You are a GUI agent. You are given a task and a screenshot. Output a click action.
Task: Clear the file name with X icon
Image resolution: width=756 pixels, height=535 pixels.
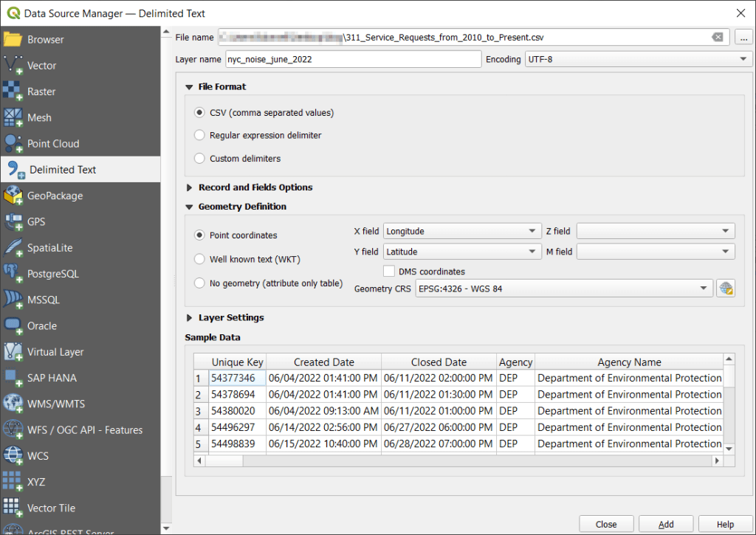[717, 37]
